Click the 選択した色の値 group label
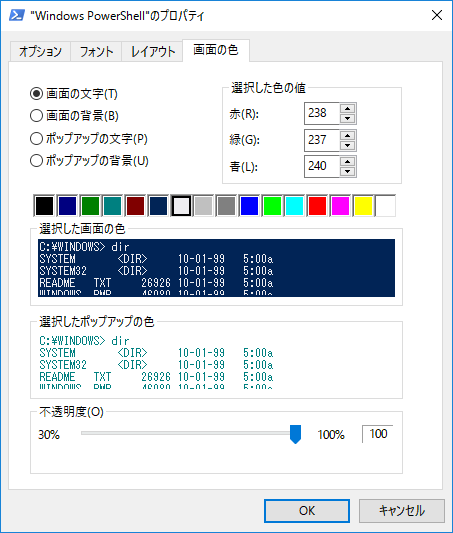This screenshot has height=533, width=453. click(x=268, y=88)
